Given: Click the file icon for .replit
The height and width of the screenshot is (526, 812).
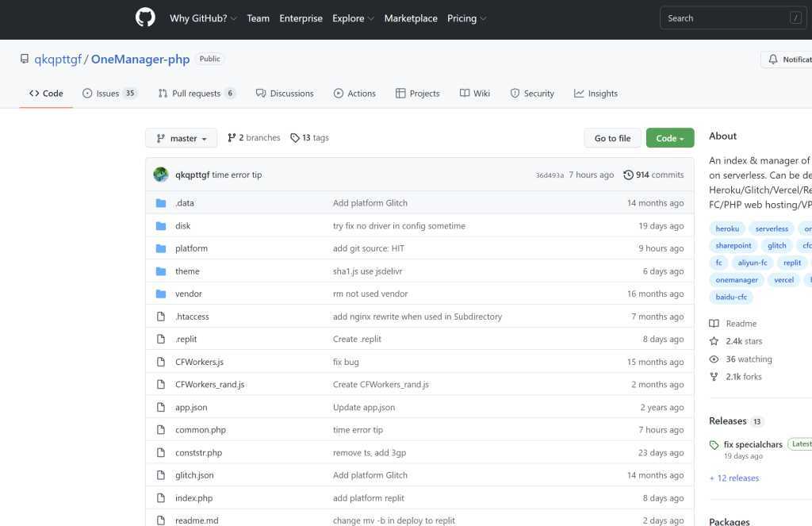Looking at the screenshot, I should click(161, 339).
